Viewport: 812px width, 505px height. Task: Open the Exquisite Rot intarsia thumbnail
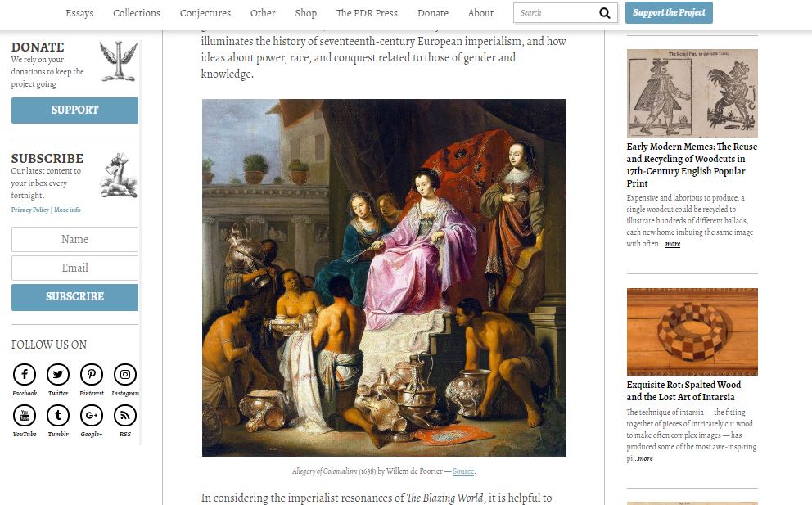[692, 331]
